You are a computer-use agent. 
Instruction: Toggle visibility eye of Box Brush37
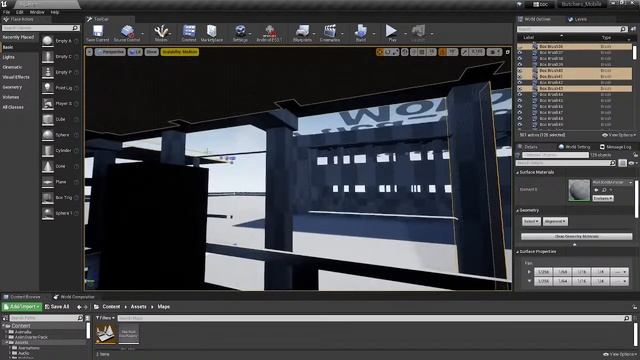tap(520, 53)
